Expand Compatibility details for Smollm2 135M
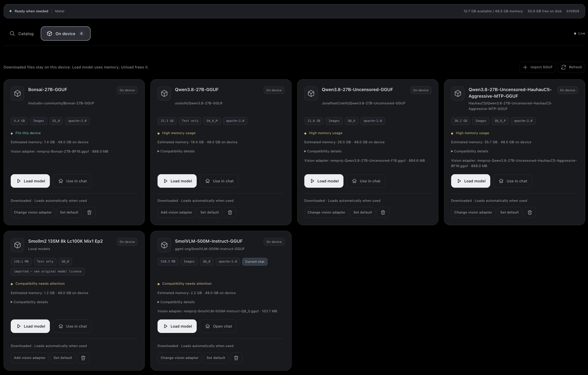 click(x=29, y=302)
